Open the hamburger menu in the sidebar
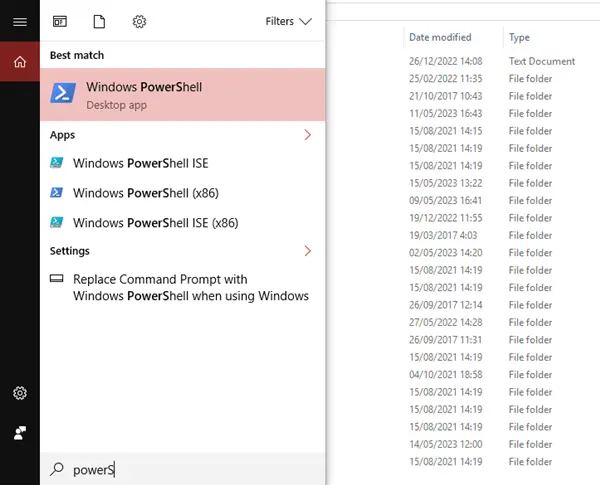Viewport: 600px width, 485px height. tap(20, 22)
